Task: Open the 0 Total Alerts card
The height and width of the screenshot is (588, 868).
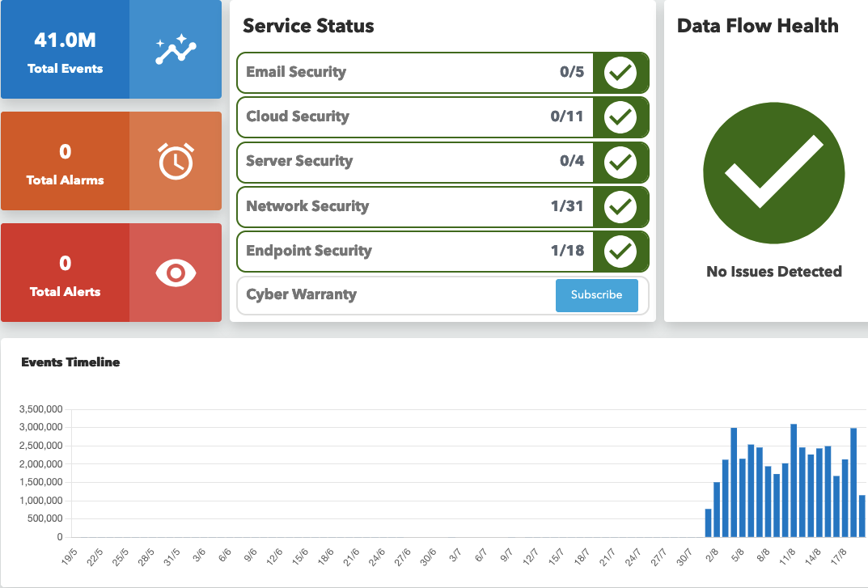Action: [x=112, y=273]
